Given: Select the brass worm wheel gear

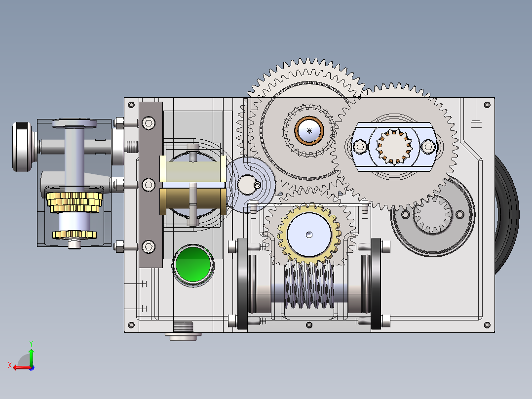Looking at the screenshot, I should [x=309, y=235].
